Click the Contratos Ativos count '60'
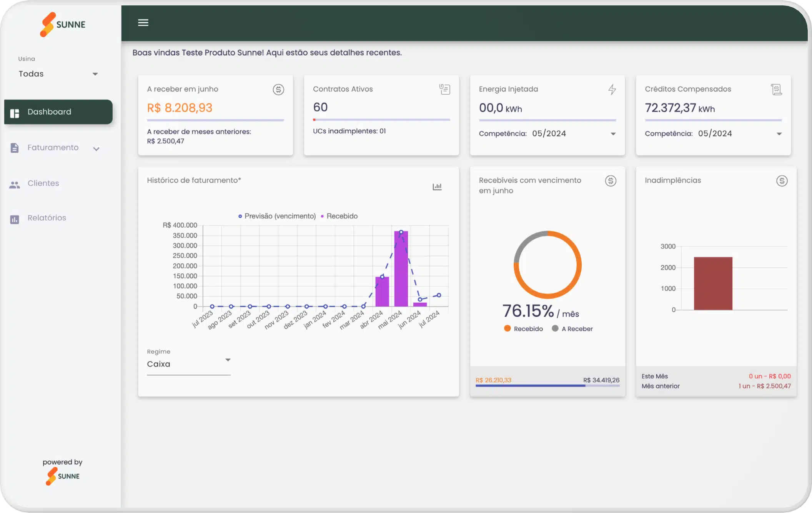This screenshot has height=513, width=812. (320, 107)
